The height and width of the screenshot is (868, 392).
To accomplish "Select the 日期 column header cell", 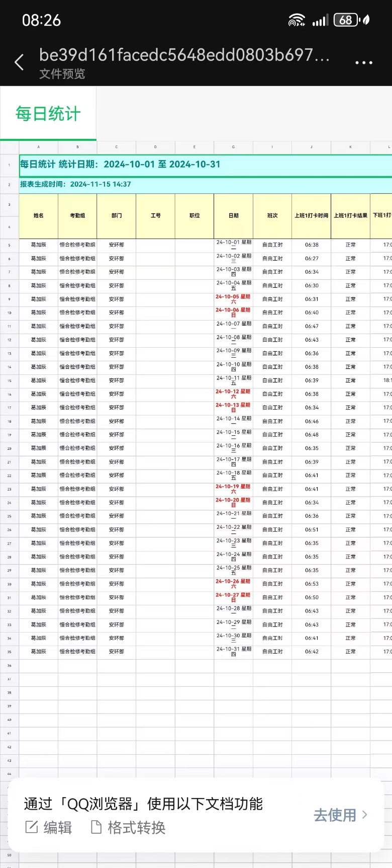I will click(x=233, y=216).
